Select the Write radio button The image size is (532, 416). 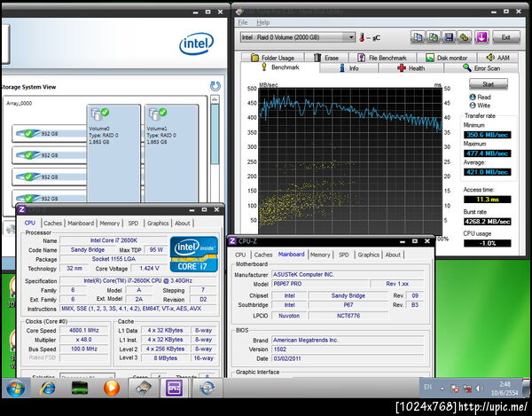click(x=472, y=105)
